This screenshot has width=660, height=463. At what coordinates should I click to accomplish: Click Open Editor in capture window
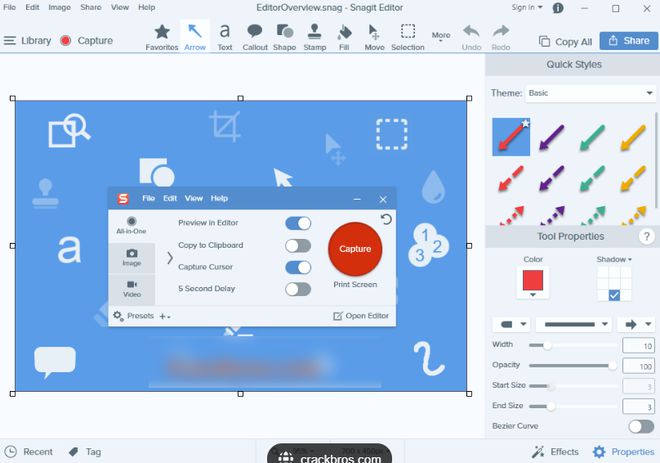[x=361, y=316]
